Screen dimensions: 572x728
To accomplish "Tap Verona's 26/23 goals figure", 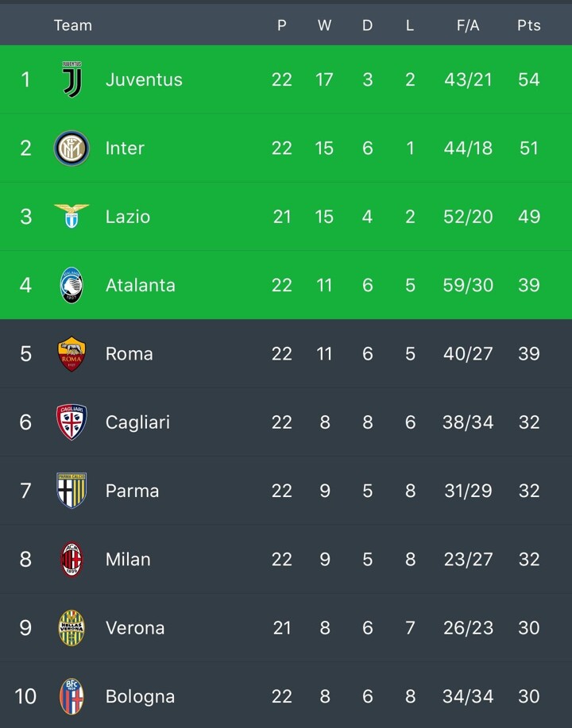I will tap(468, 628).
